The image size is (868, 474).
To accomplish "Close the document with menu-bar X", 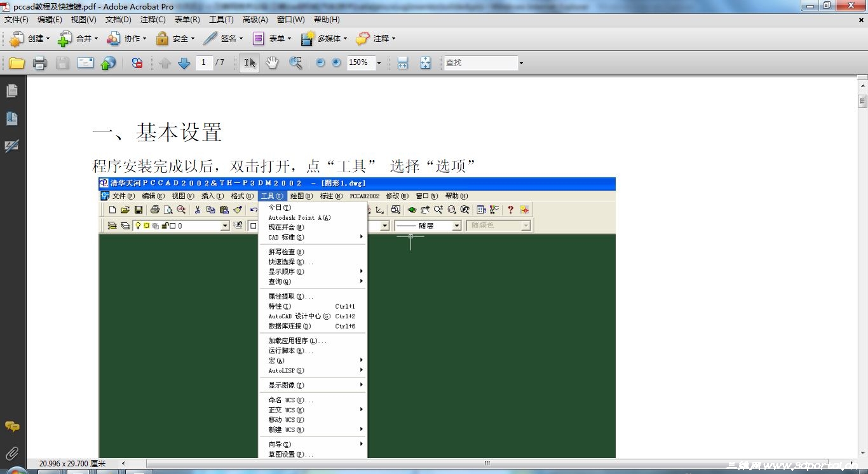I will point(861,20).
